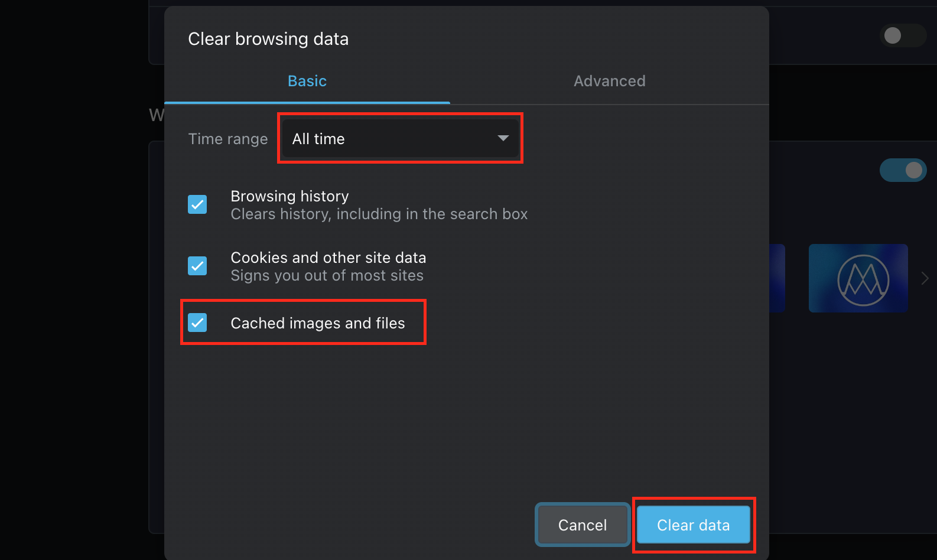Viewport: 937px width, 560px height.
Task: Click the Browsing history label text
Action: [x=289, y=196]
